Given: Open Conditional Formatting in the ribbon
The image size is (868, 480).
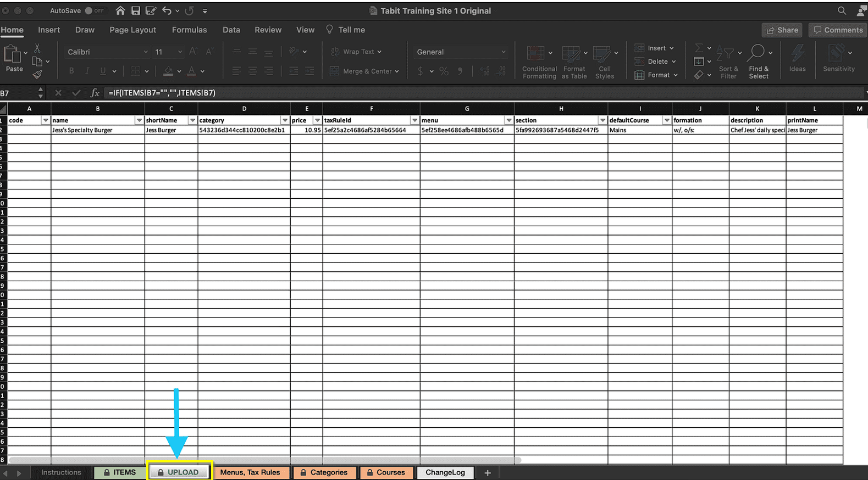Looking at the screenshot, I should [536, 54].
